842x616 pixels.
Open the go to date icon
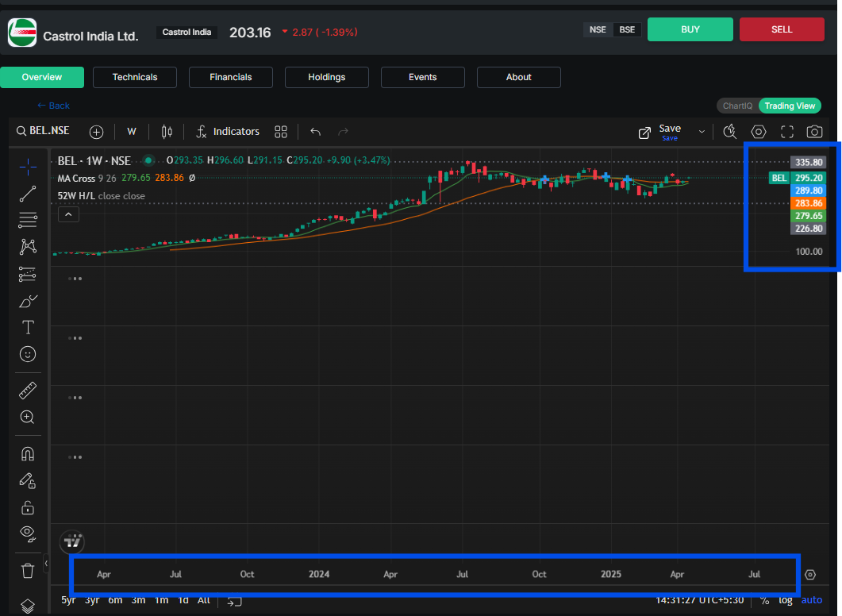coord(235,601)
